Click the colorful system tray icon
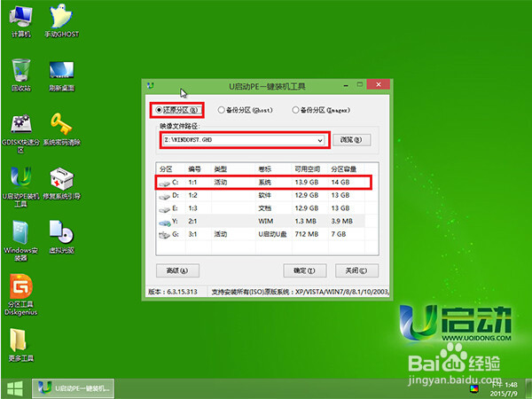The image size is (532, 399). (474, 389)
